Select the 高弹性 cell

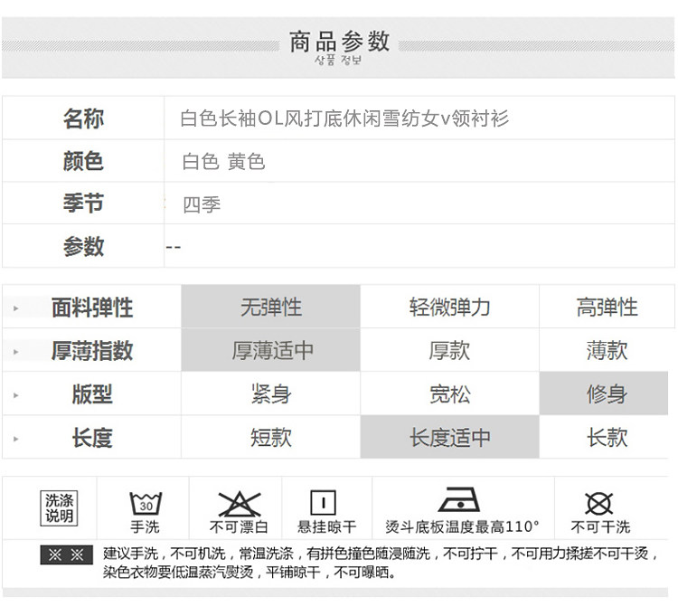(607, 307)
